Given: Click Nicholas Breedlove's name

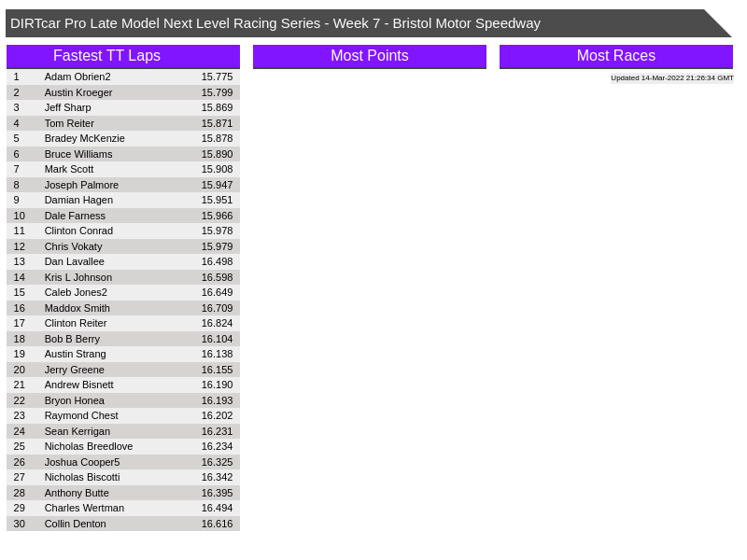Looking at the screenshot, I should (x=89, y=446).
